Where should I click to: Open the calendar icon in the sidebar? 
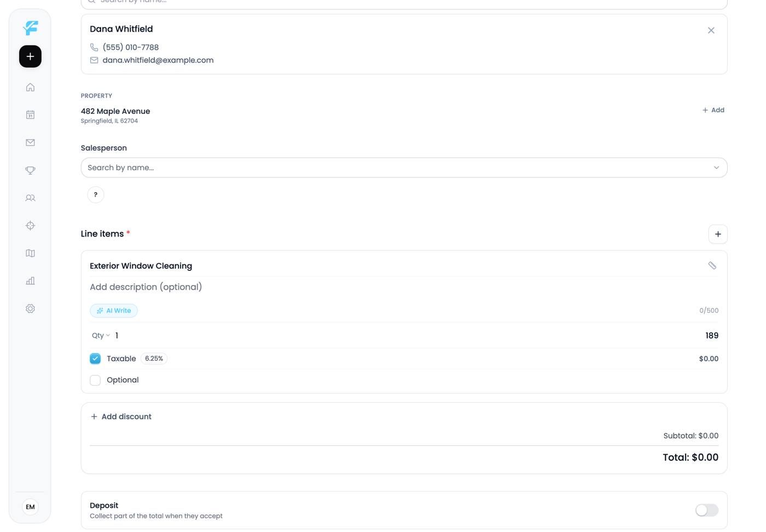point(30,115)
